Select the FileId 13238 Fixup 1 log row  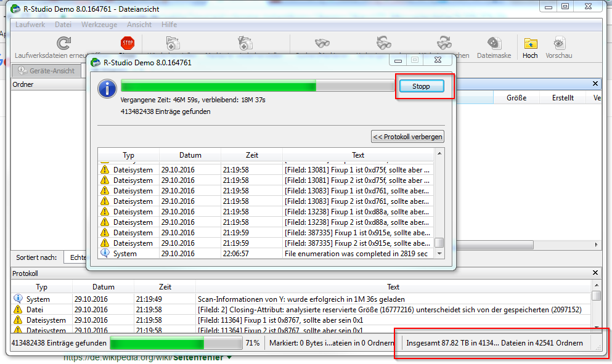[266, 212]
